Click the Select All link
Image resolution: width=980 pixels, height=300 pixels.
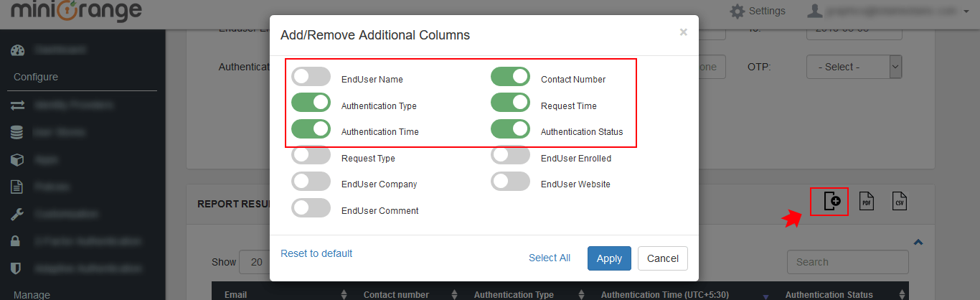[550, 258]
